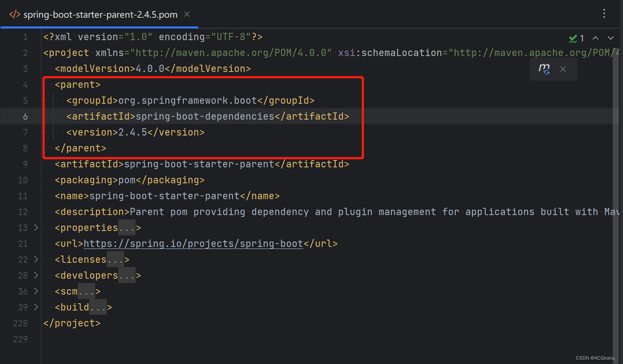Click the inspections checkmark widget
This screenshot has height=364, width=623.
click(x=576, y=38)
